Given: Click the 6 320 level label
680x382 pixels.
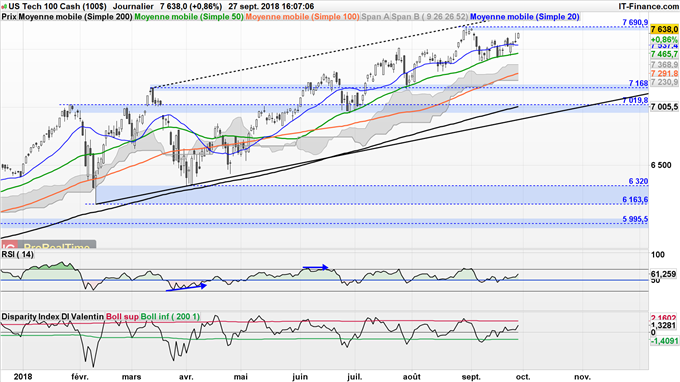Looking at the screenshot, I should coord(638,181).
